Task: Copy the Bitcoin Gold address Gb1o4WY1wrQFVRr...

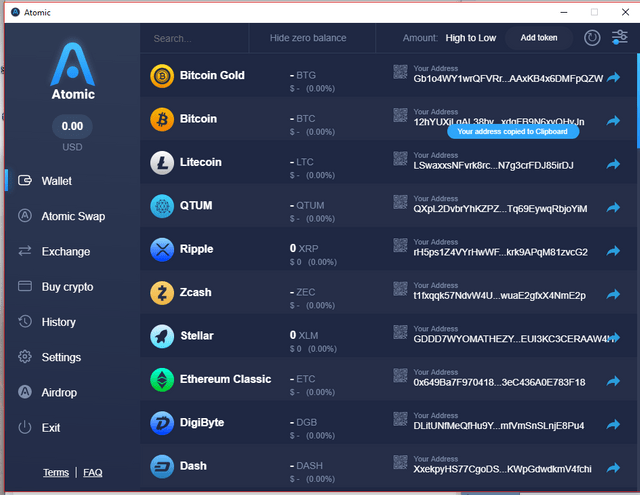Action: 508,79
